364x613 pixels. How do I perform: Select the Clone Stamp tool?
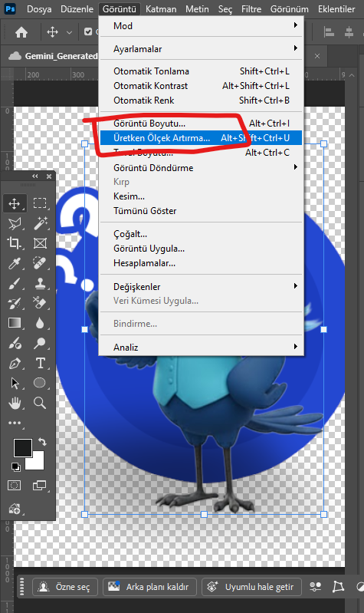pos(40,283)
